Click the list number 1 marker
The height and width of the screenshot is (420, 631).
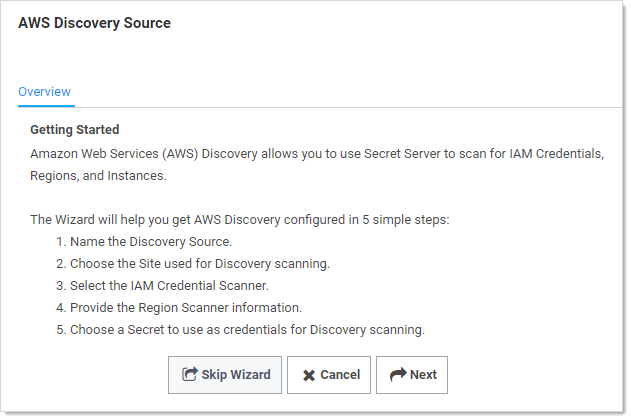coord(60,241)
